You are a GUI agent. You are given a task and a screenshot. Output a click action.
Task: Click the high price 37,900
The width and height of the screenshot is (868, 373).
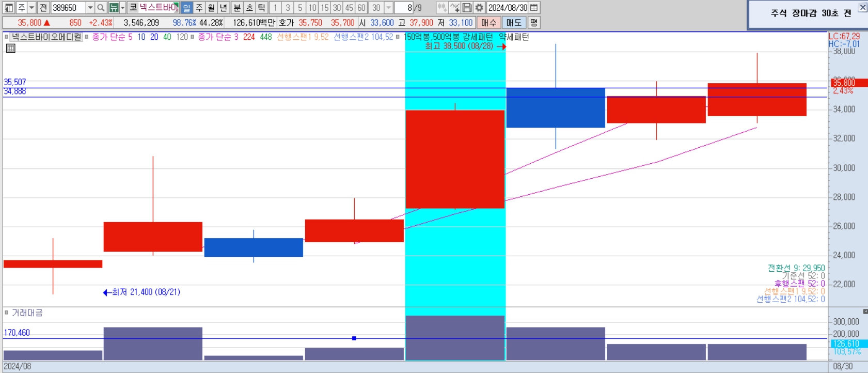click(421, 23)
